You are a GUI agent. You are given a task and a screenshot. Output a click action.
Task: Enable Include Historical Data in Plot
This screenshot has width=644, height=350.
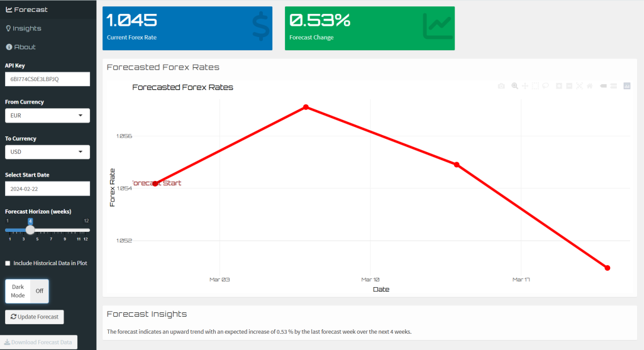click(8, 263)
